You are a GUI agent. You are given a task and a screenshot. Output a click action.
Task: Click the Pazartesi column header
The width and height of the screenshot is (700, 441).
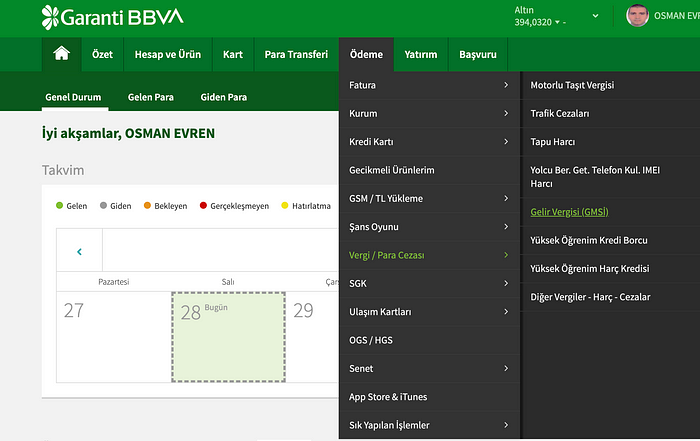(113, 282)
